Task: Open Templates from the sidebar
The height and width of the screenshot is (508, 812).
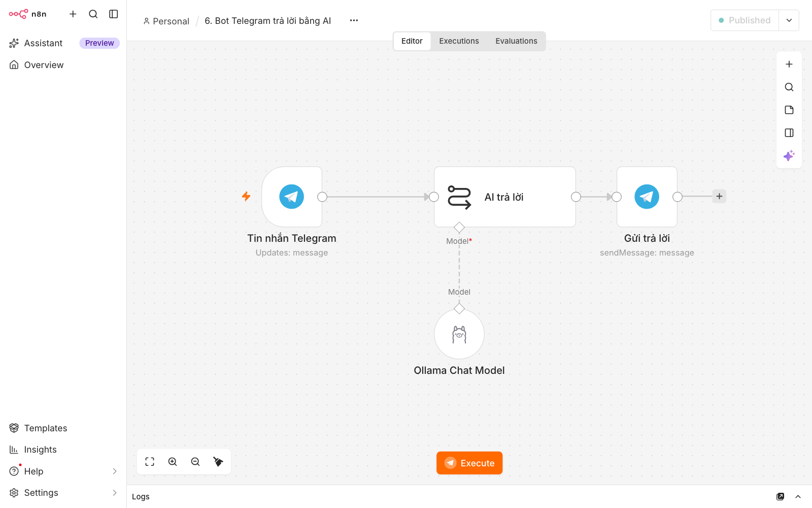Action: tap(46, 428)
